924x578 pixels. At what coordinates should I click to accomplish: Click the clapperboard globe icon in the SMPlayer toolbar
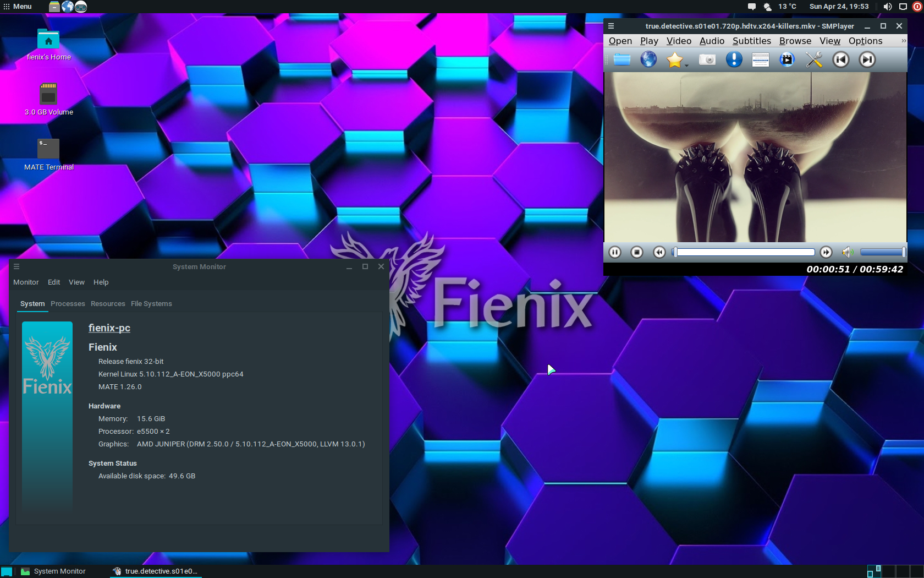click(787, 59)
